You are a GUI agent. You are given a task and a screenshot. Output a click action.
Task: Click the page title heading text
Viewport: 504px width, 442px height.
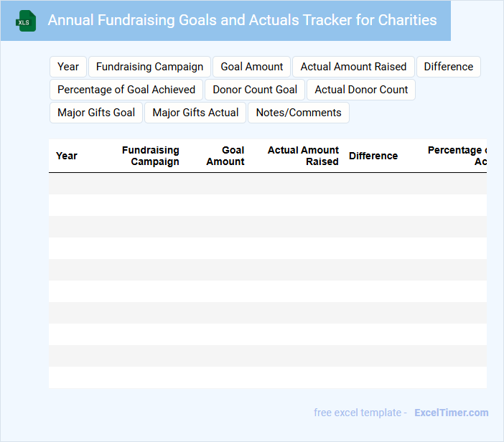242,20
